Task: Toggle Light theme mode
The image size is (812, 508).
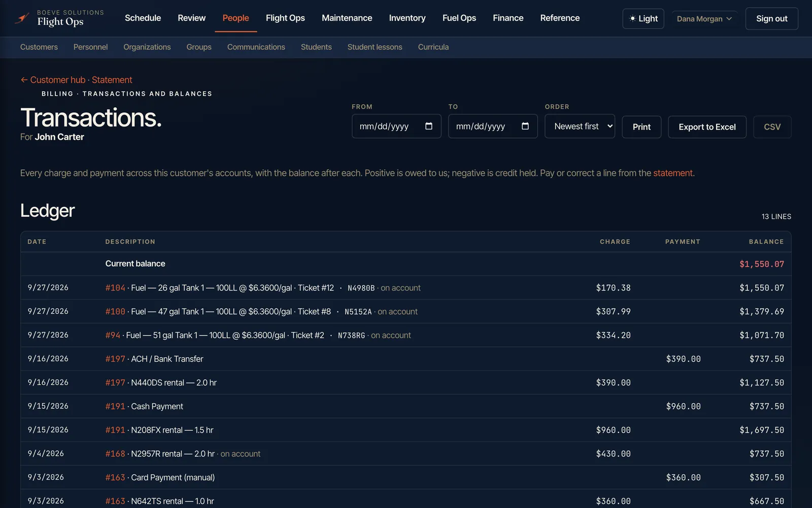Action: (643, 18)
